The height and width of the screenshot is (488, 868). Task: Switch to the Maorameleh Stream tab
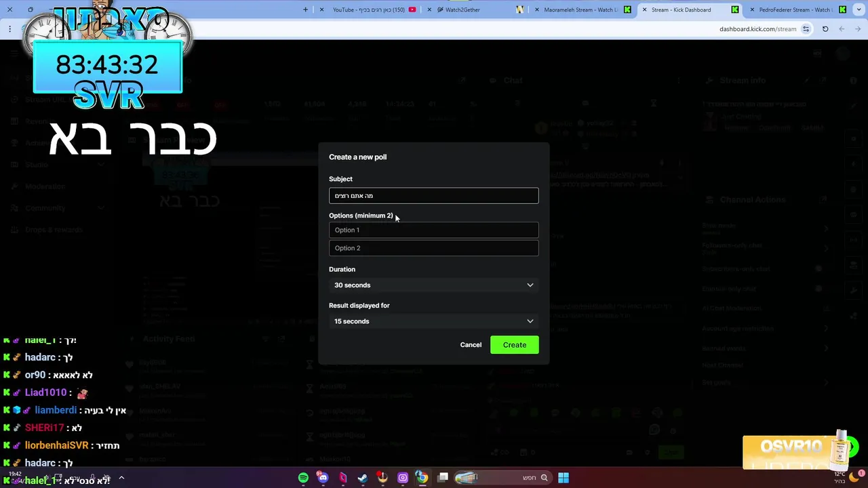(583, 9)
